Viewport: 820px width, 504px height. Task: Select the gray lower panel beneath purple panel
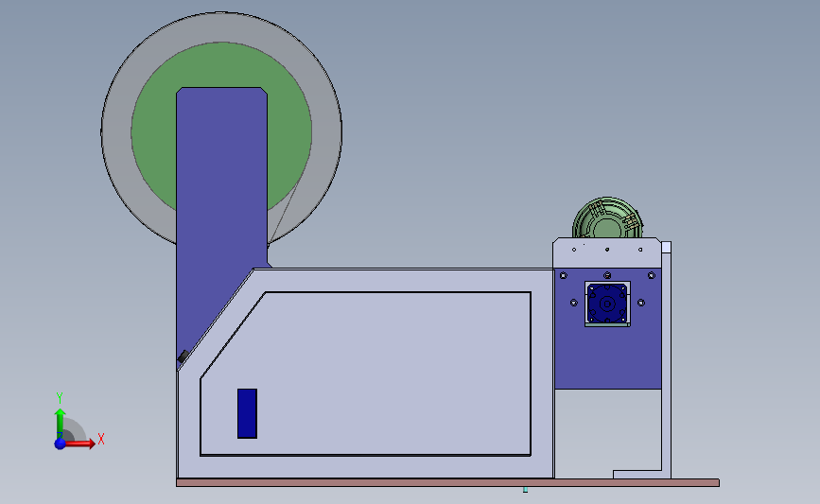tap(608, 428)
